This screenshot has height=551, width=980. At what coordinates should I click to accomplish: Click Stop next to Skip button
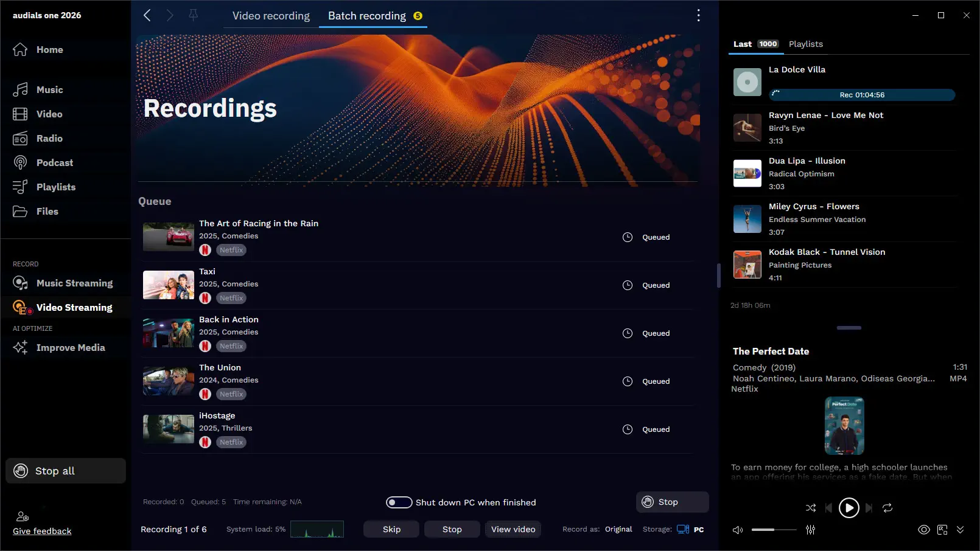[452, 529]
